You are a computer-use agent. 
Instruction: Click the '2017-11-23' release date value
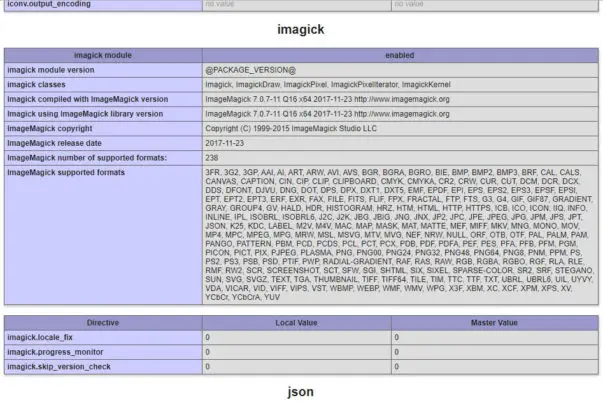pyautogui.click(x=225, y=143)
